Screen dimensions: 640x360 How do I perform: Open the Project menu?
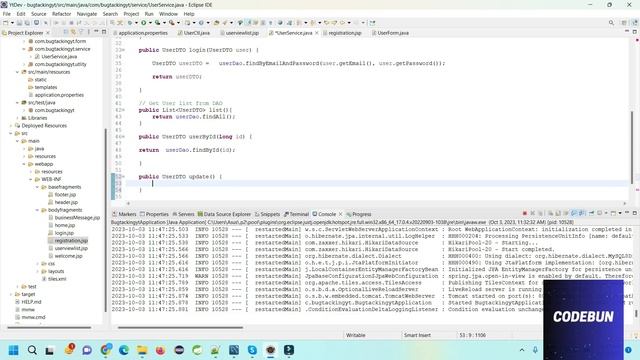pos(131,14)
